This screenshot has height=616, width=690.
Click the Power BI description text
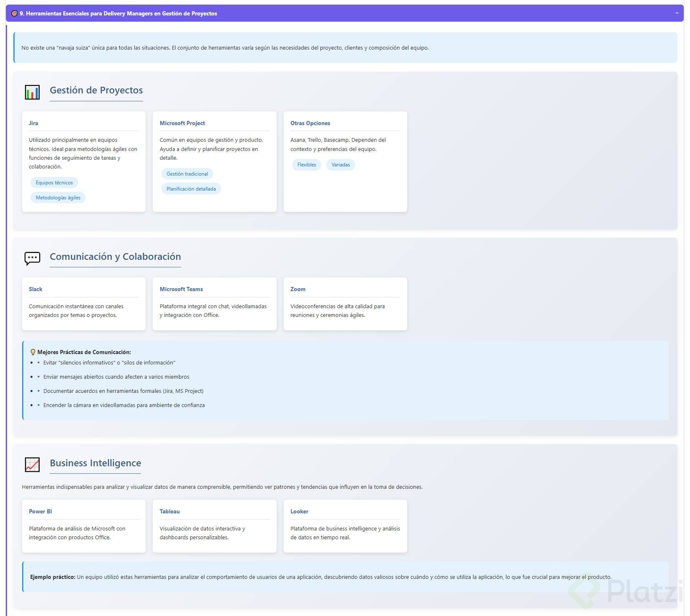pyautogui.click(x=77, y=533)
